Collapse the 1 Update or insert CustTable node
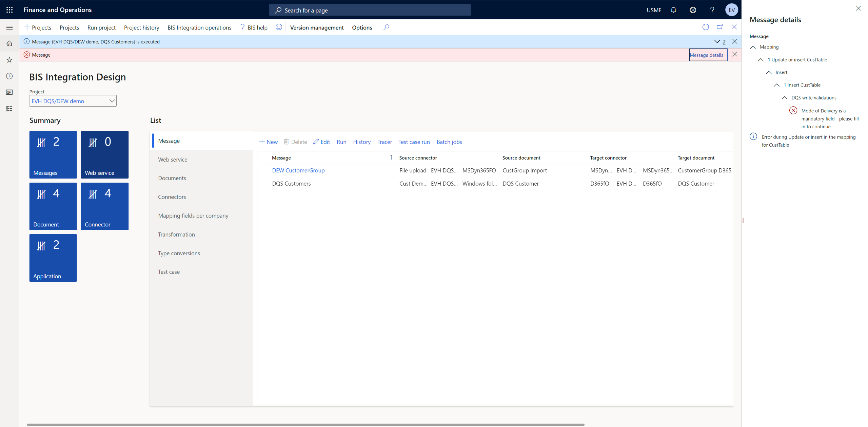 click(761, 60)
